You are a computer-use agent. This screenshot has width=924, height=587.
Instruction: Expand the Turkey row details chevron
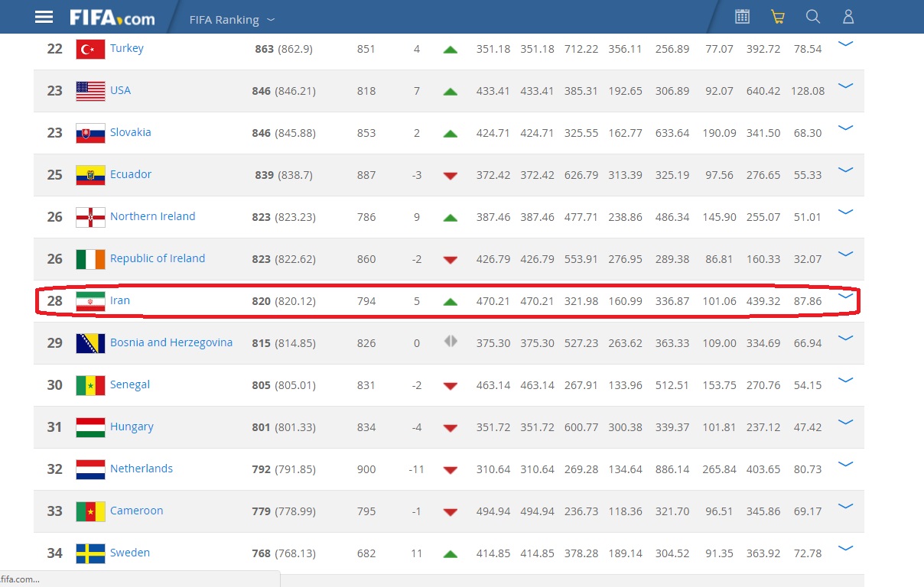[845, 44]
